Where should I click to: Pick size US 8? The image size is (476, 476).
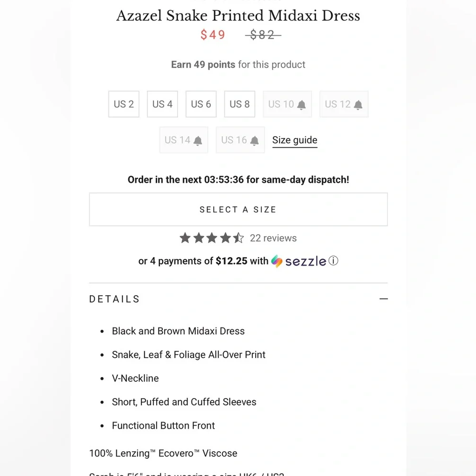[239, 104]
